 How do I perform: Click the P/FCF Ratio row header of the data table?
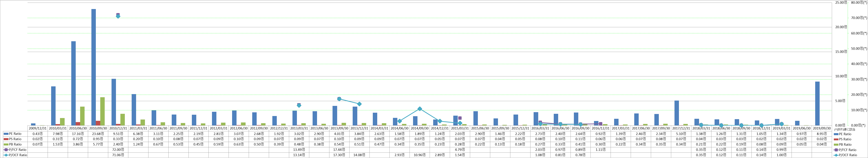click(x=15, y=150)
